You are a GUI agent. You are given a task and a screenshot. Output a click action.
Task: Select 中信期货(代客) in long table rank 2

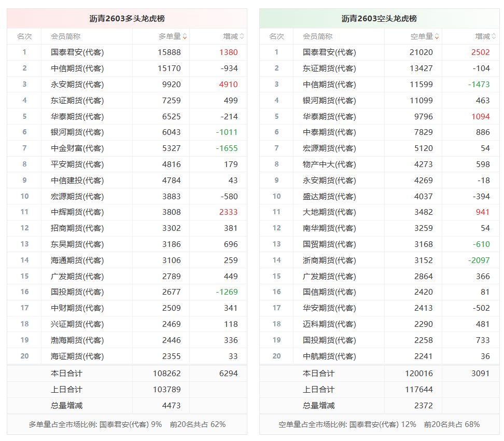coord(77,68)
